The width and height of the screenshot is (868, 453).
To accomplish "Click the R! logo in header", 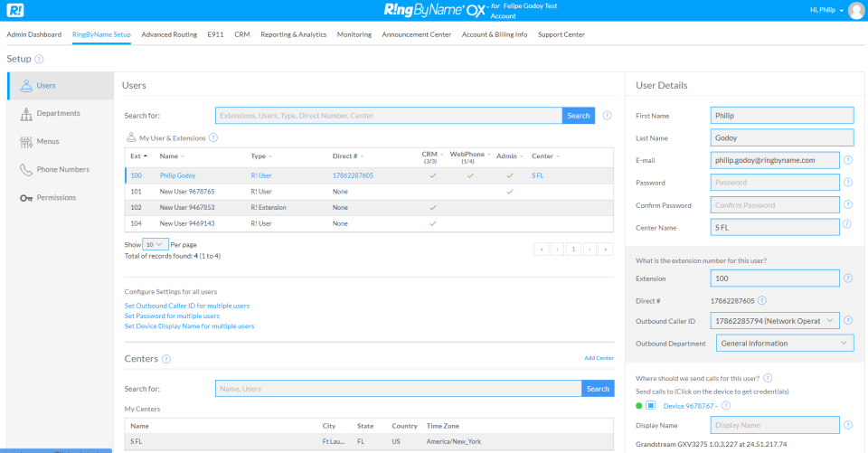I will (x=15, y=10).
